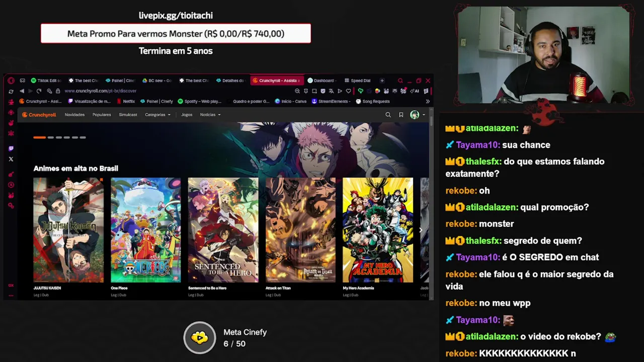This screenshot has width=644, height=362.
Task: Expand the Categorias dropdown
Action: [x=157, y=115]
